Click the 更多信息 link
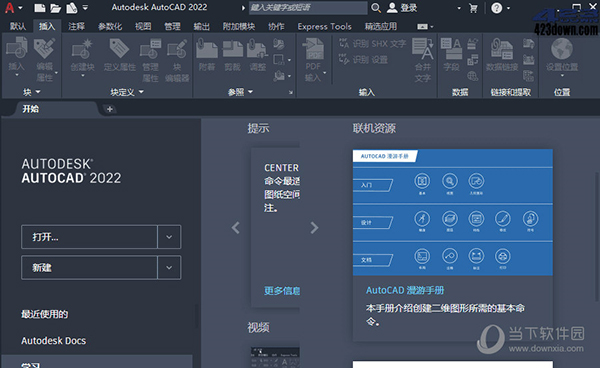Image resolution: width=600 pixels, height=368 pixels. (x=282, y=291)
